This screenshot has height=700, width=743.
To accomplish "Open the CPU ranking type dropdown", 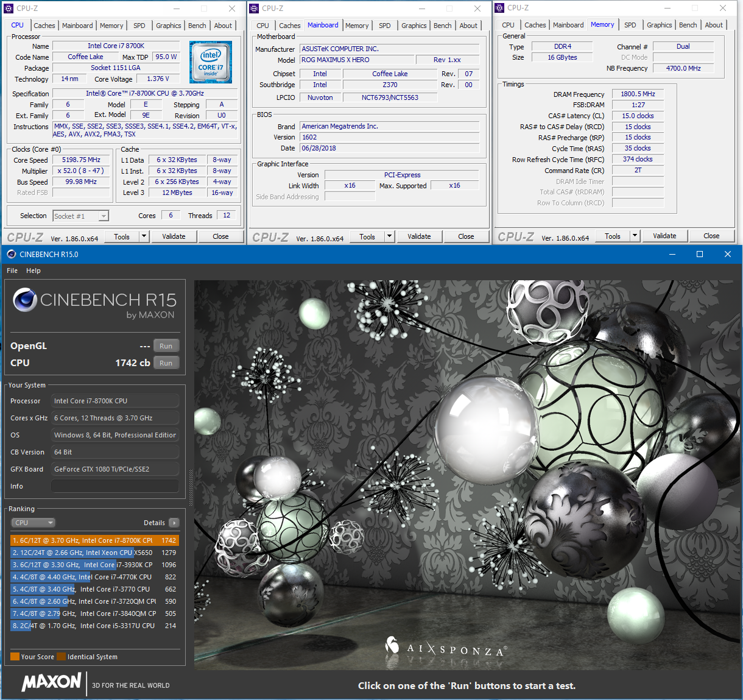I will tap(33, 523).
